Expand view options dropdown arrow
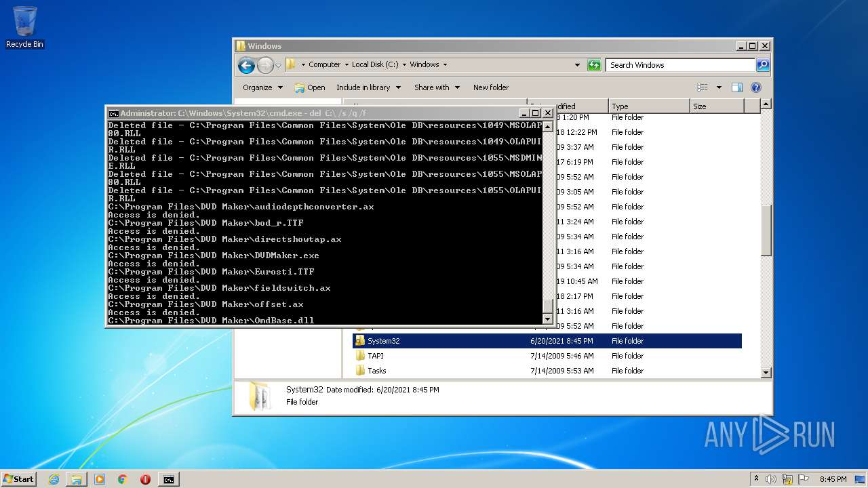This screenshot has width=868, height=488. (x=718, y=87)
